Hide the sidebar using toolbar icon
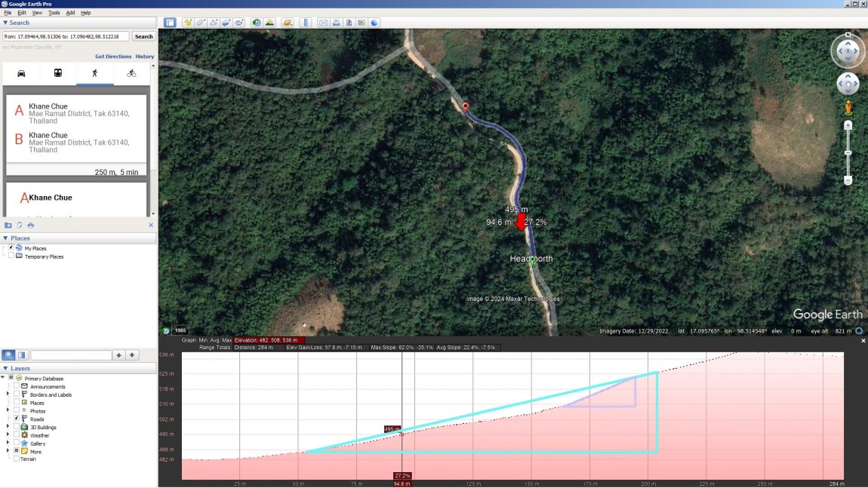The image size is (868, 488). (170, 23)
